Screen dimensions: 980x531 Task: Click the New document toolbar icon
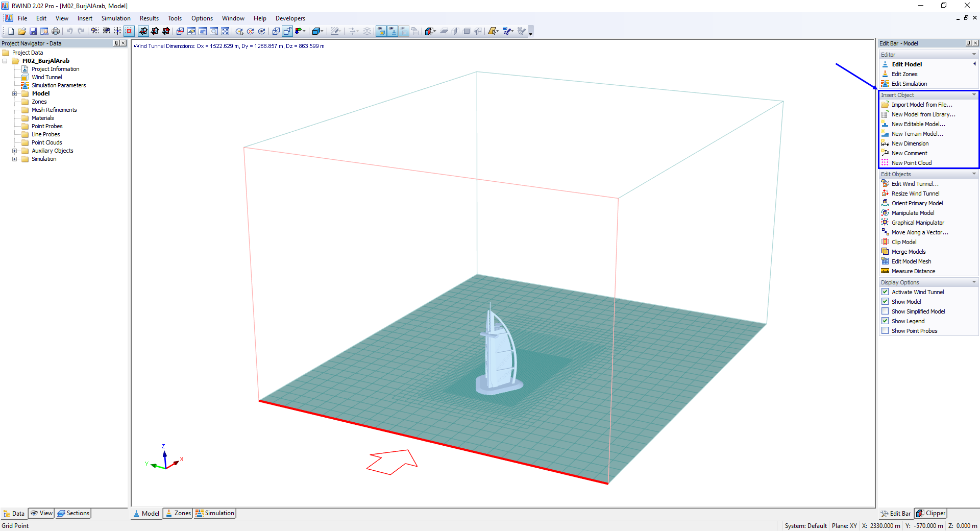11,31
